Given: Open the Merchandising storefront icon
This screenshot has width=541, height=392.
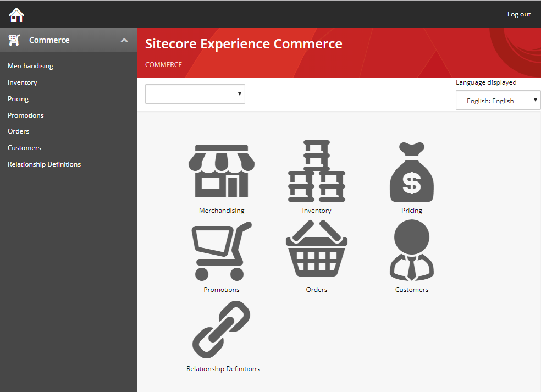Looking at the screenshot, I should 222,170.
